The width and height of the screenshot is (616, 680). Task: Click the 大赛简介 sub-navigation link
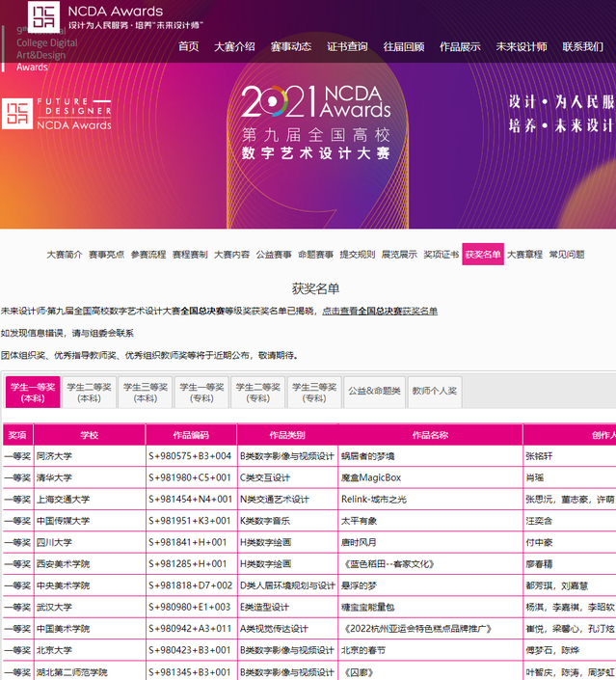[65, 255]
